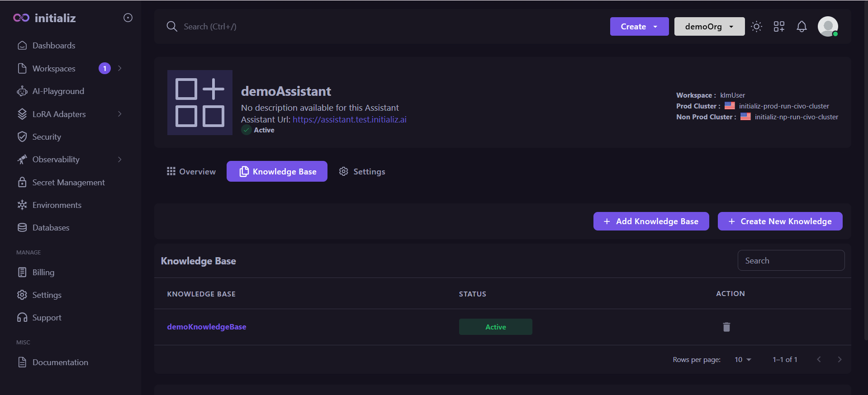The width and height of the screenshot is (868, 395).
Task: Click the Documentation file icon
Action: 22,362
